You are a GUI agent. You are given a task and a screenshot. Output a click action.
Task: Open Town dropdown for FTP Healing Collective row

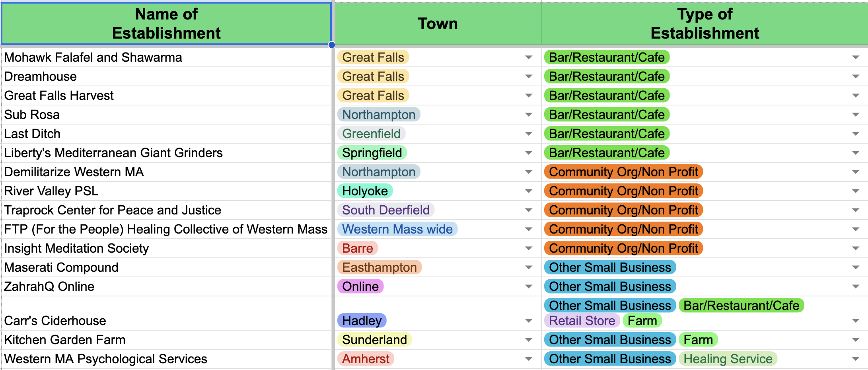point(529,229)
